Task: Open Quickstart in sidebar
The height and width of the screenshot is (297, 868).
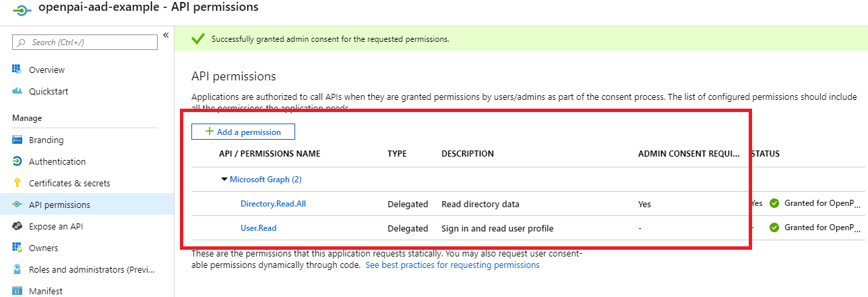Action: coord(49,91)
